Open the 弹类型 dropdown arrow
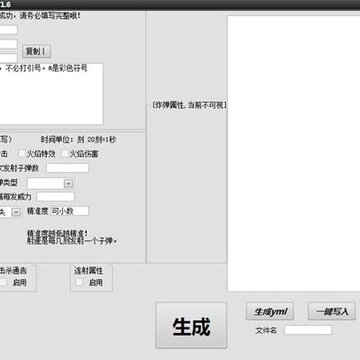Image resolution: width=360 pixels, height=360 pixels. tap(68, 184)
